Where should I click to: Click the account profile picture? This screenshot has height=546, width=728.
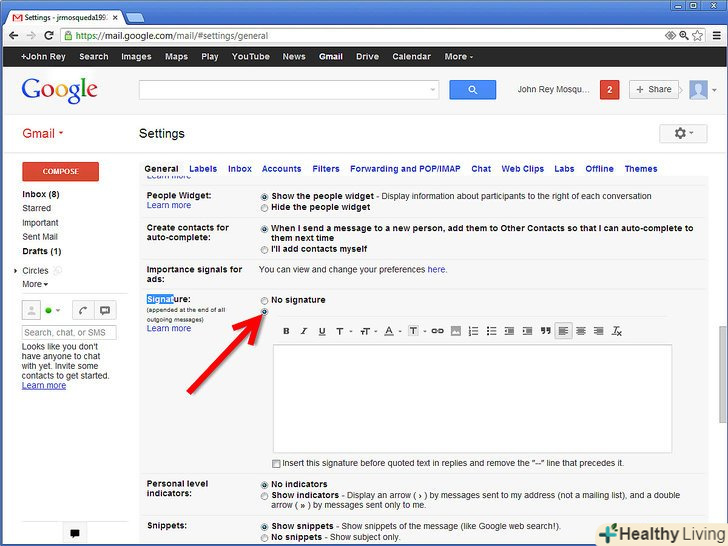[x=698, y=90]
